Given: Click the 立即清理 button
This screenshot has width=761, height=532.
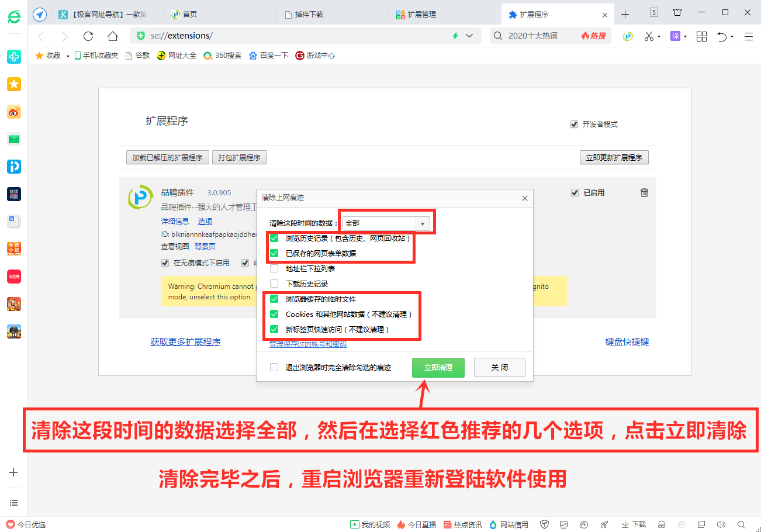Looking at the screenshot, I should [x=438, y=367].
